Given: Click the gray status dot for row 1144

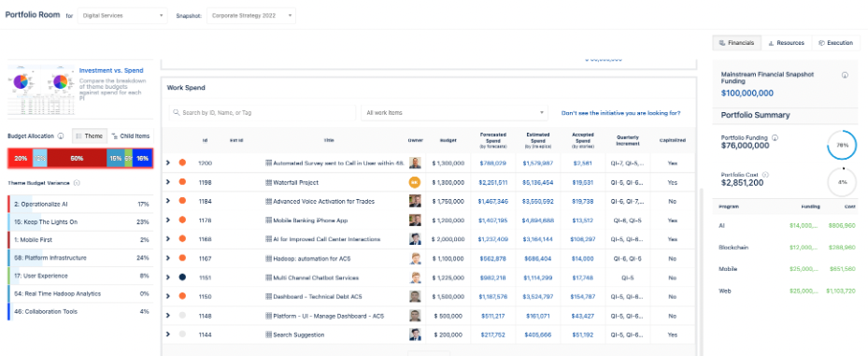Looking at the screenshot, I should pos(182,335).
